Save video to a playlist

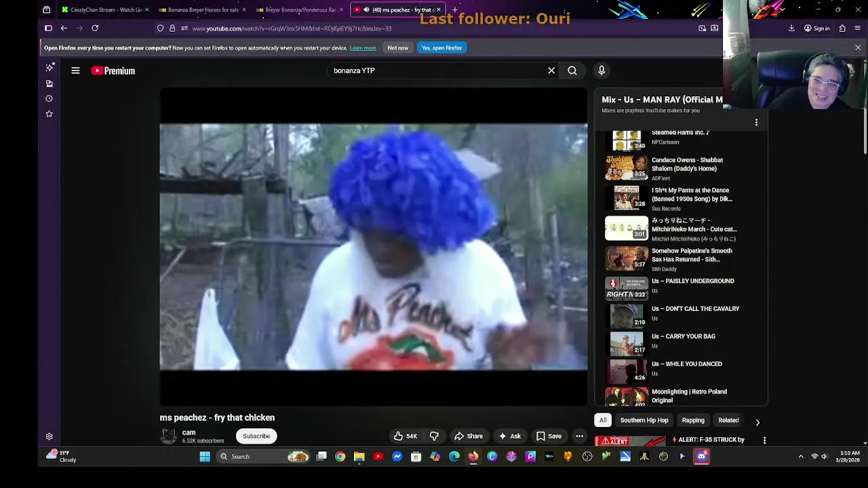[549, 436]
